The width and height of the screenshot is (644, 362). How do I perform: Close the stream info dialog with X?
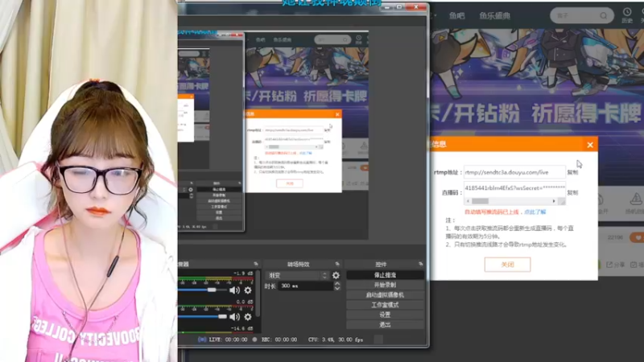[x=590, y=145]
